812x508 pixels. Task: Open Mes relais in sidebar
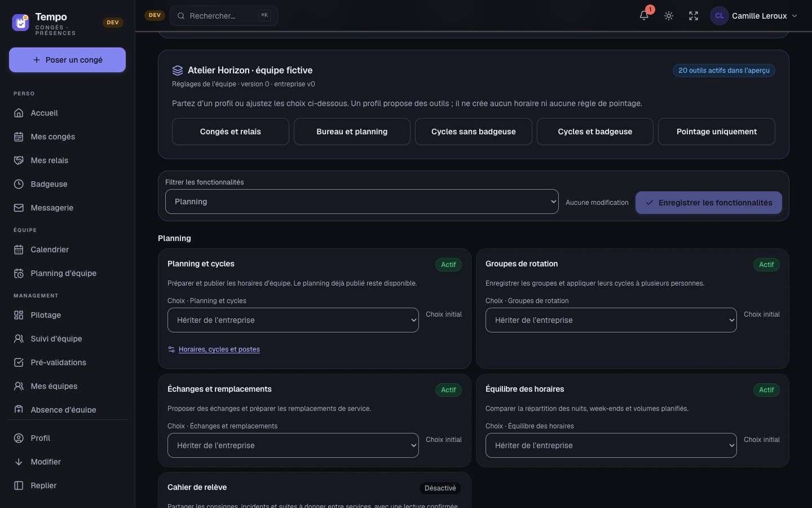67,160
